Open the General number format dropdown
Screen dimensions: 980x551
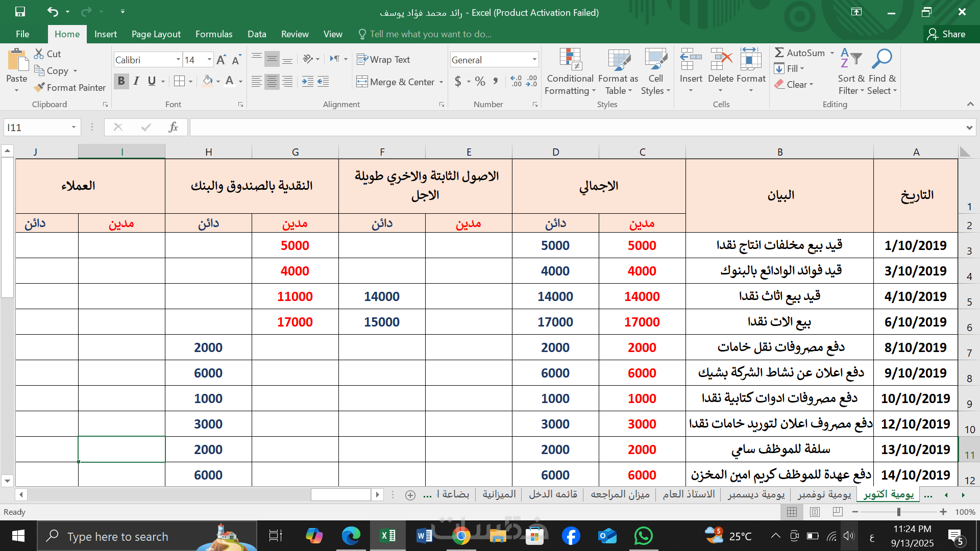click(534, 60)
